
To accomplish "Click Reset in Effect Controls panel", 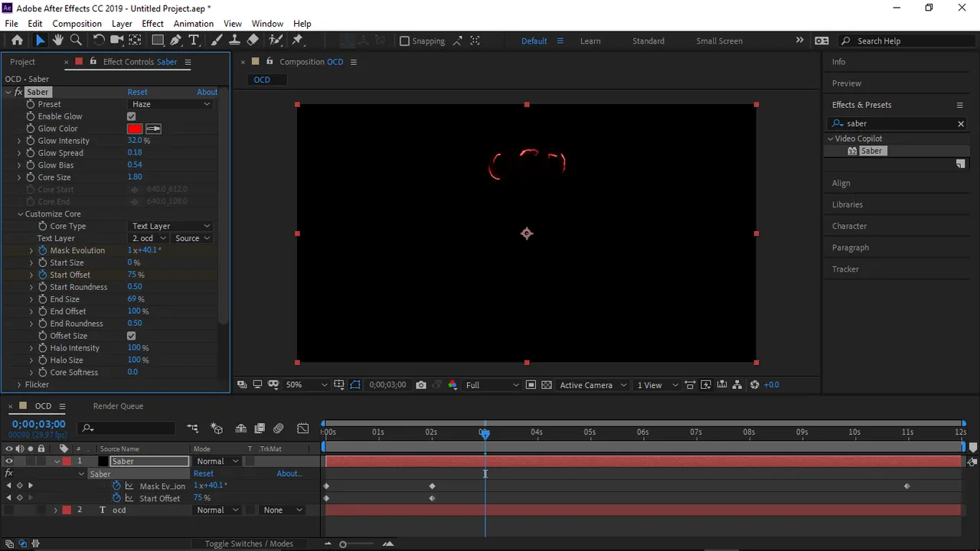I will (137, 92).
